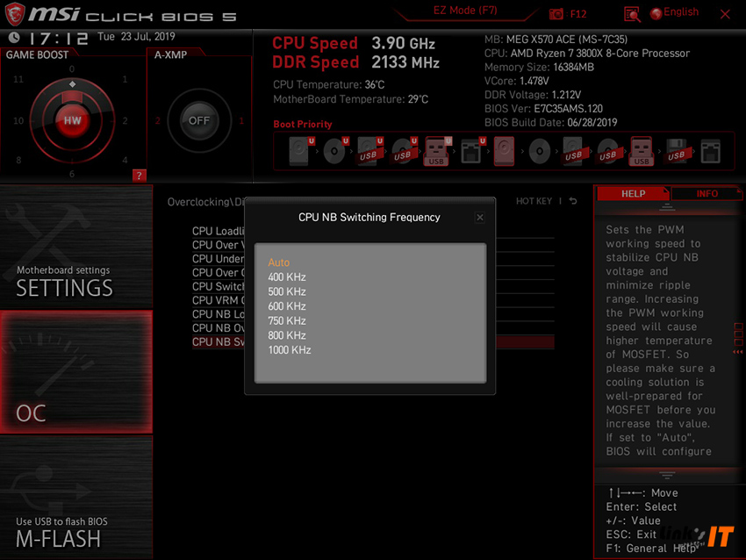
Task: Open the M-FLASH BIOS flashing section
Action: point(76,497)
